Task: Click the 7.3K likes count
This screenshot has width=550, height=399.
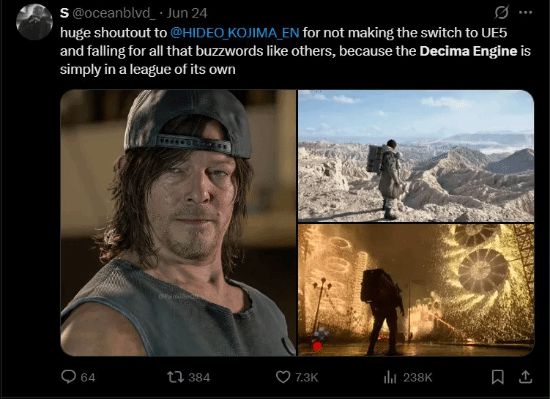Action: [307, 378]
